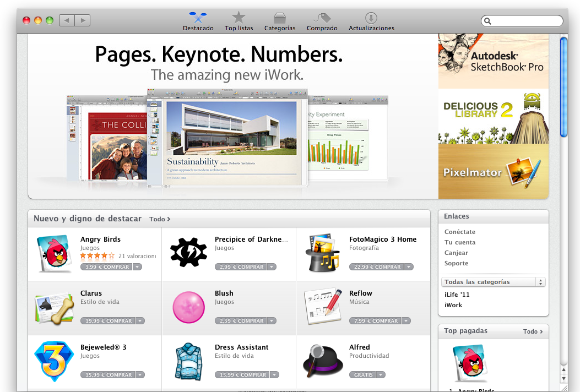Click the Bejeweled 3 gem icon

coord(54,361)
